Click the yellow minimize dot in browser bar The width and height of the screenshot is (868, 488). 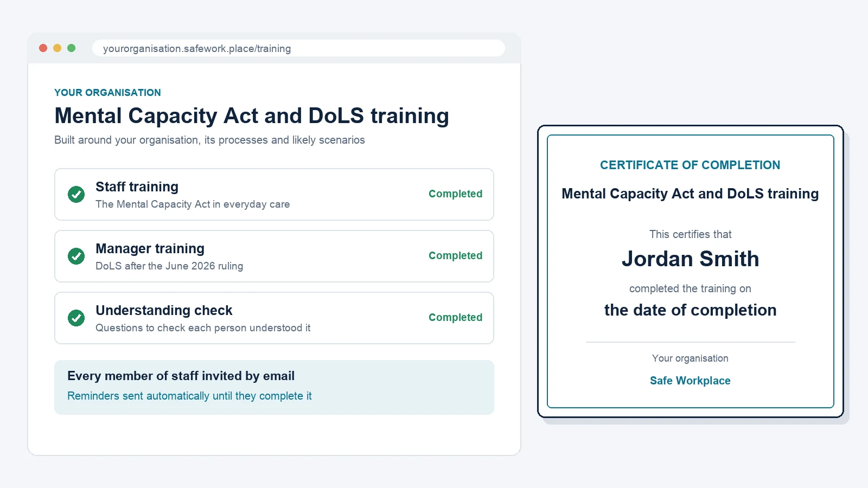(58, 48)
